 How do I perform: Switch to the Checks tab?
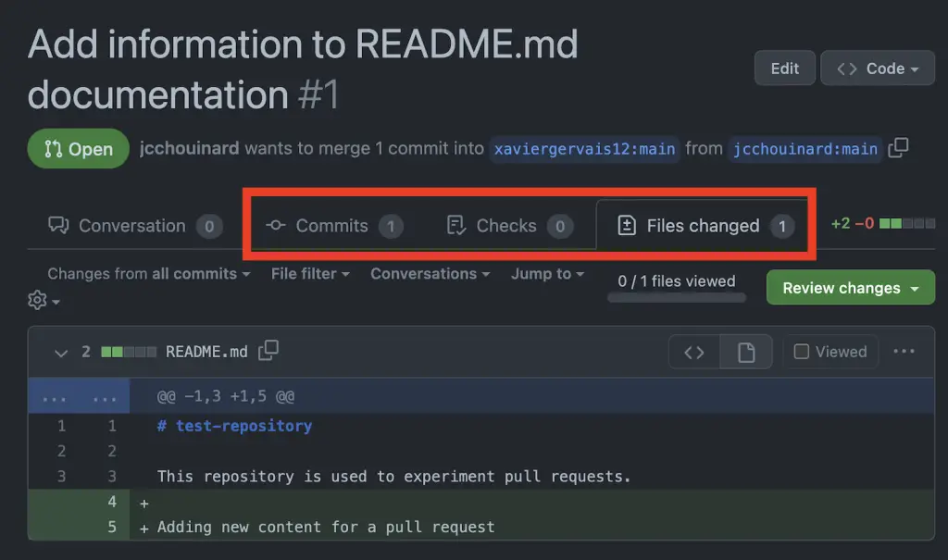tap(510, 226)
